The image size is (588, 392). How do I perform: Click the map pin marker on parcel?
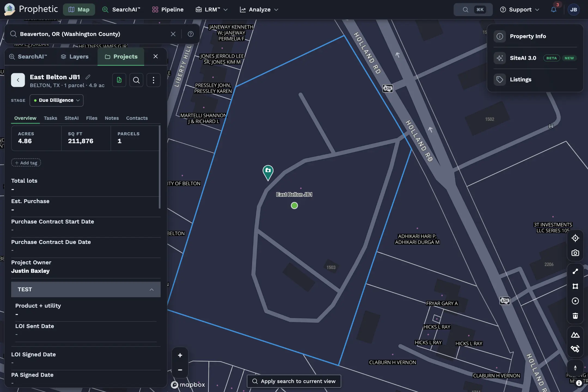coord(268,173)
